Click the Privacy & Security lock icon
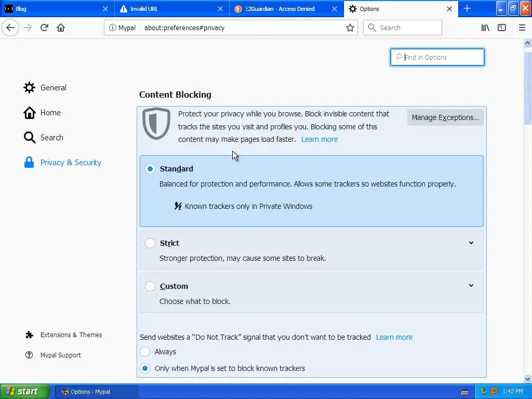Viewport: 532px width, 399px height. pos(29,163)
